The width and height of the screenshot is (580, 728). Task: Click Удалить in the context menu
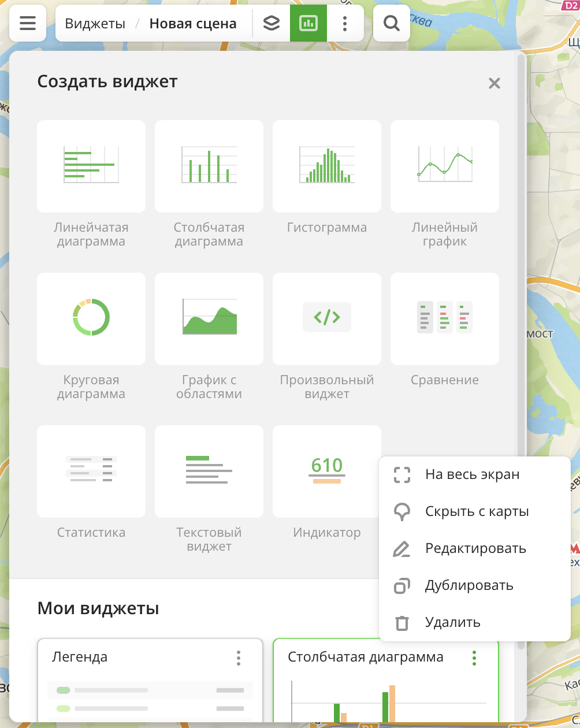click(452, 622)
